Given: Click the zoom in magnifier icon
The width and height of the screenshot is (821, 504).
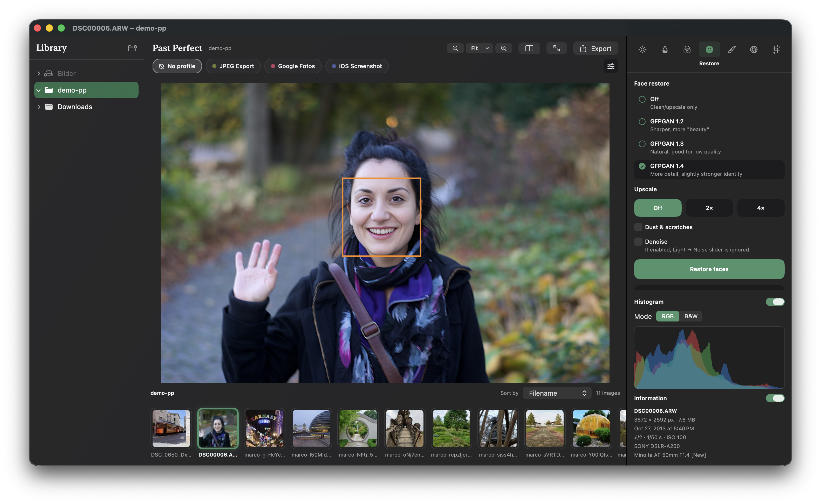Looking at the screenshot, I should [503, 48].
